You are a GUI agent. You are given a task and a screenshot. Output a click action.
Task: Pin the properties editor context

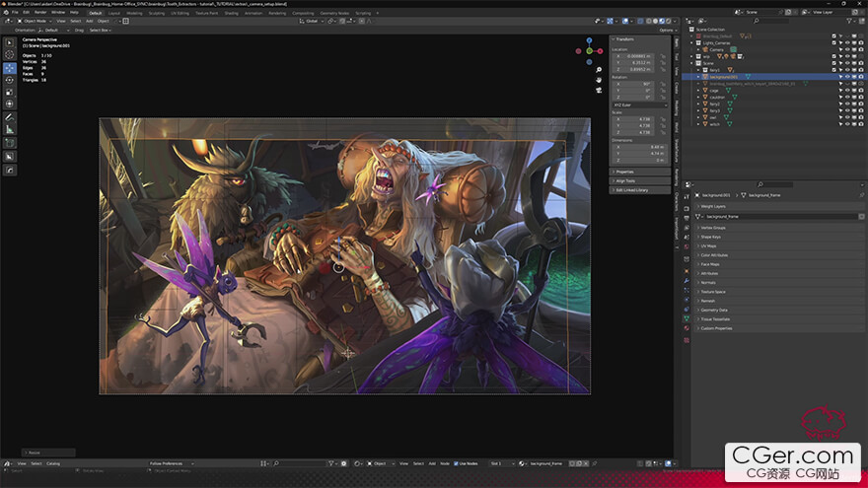click(862, 195)
